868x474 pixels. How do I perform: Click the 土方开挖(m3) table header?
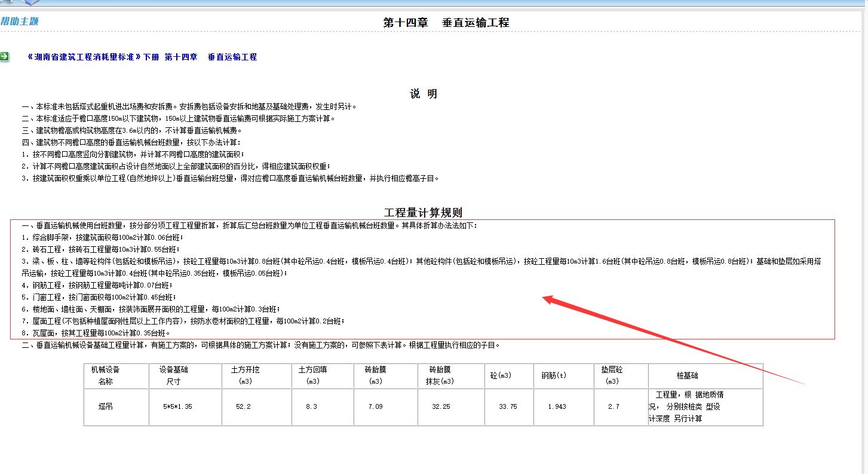point(256,375)
